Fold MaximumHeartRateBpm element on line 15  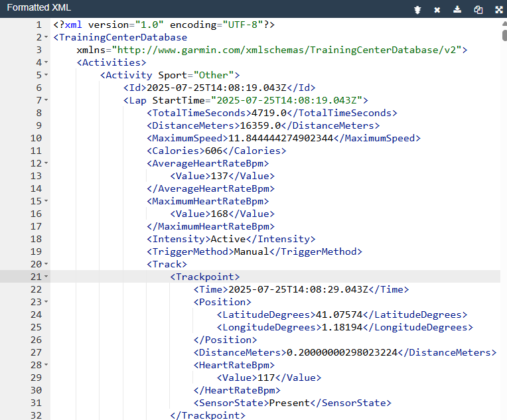(x=46, y=201)
